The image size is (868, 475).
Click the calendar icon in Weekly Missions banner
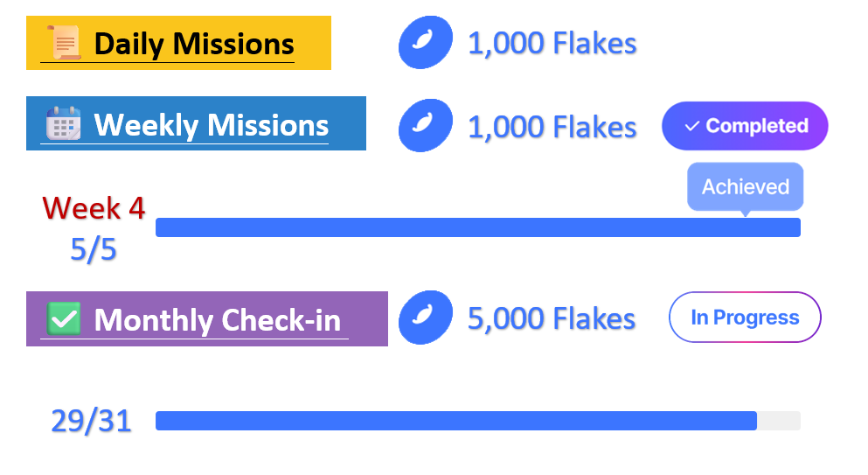[x=63, y=123]
